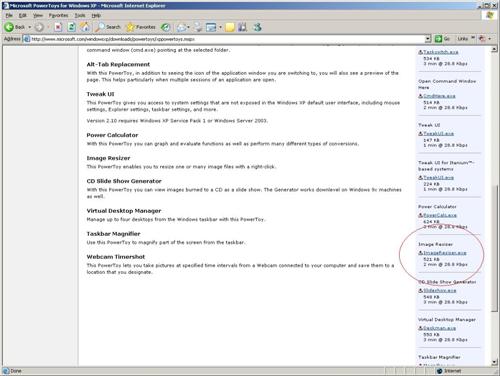Viewport: 500px width, 376px height.
Task: Click the Refresh page icon
Action: pos(71,27)
